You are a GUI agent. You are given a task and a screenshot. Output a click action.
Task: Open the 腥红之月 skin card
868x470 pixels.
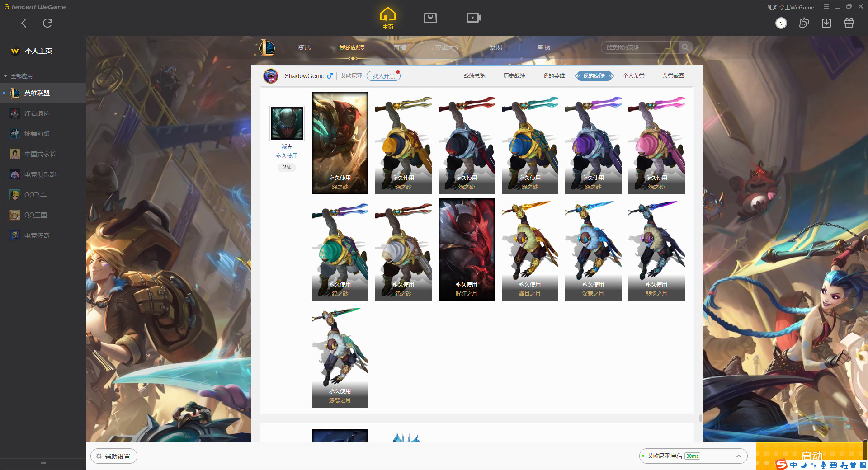[x=467, y=250]
